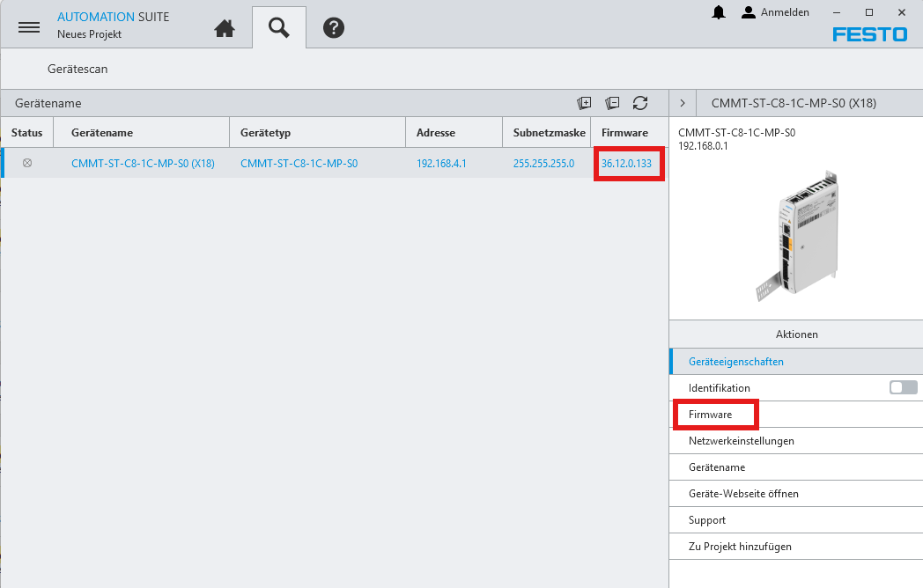Click subnet mask 255.255.255.0 cell
The height and width of the screenshot is (588, 923).
coord(543,164)
